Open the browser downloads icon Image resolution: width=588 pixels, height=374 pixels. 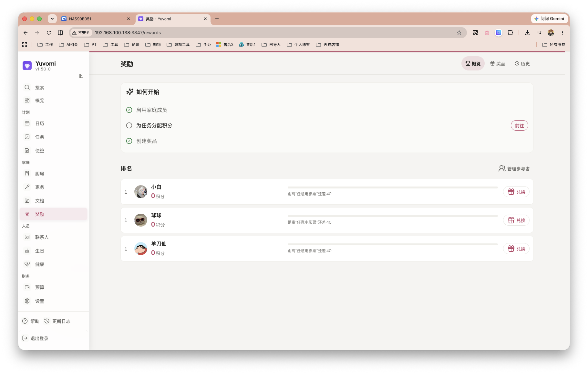(x=528, y=33)
